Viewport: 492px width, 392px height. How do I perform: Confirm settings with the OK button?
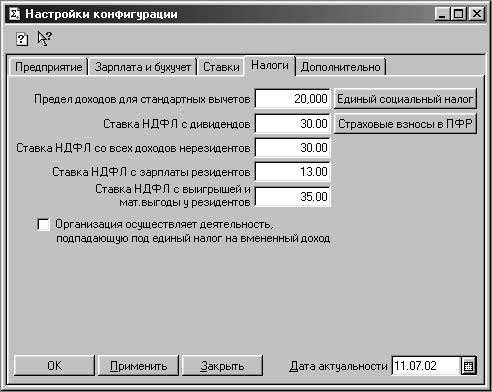54,366
